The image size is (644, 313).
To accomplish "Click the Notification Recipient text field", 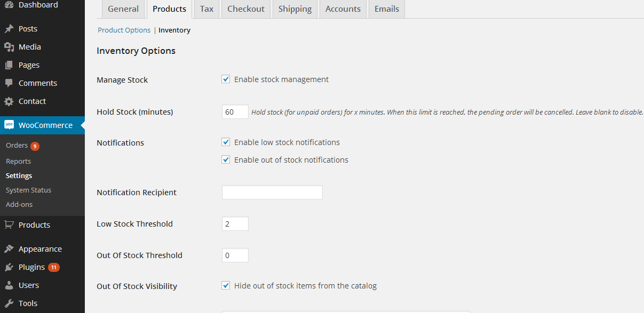I will pos(272,192).
